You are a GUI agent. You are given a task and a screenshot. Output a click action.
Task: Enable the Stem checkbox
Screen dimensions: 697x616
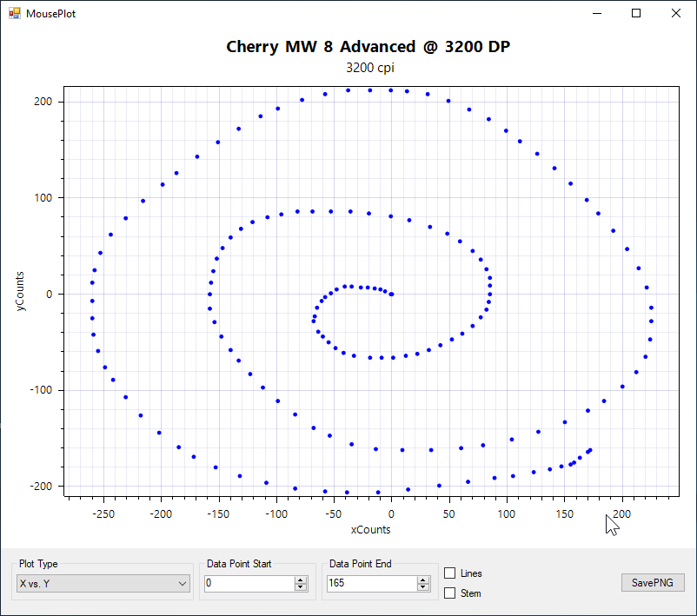click(x=450, y=593)
